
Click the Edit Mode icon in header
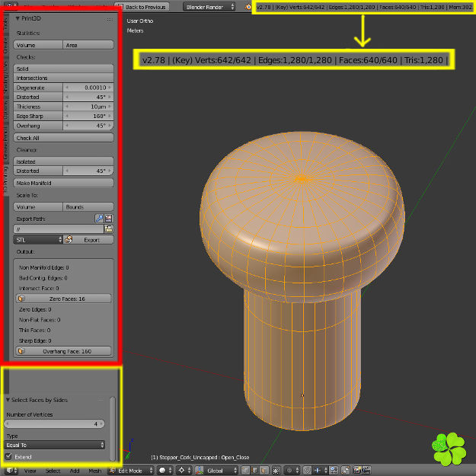(113, 471)
